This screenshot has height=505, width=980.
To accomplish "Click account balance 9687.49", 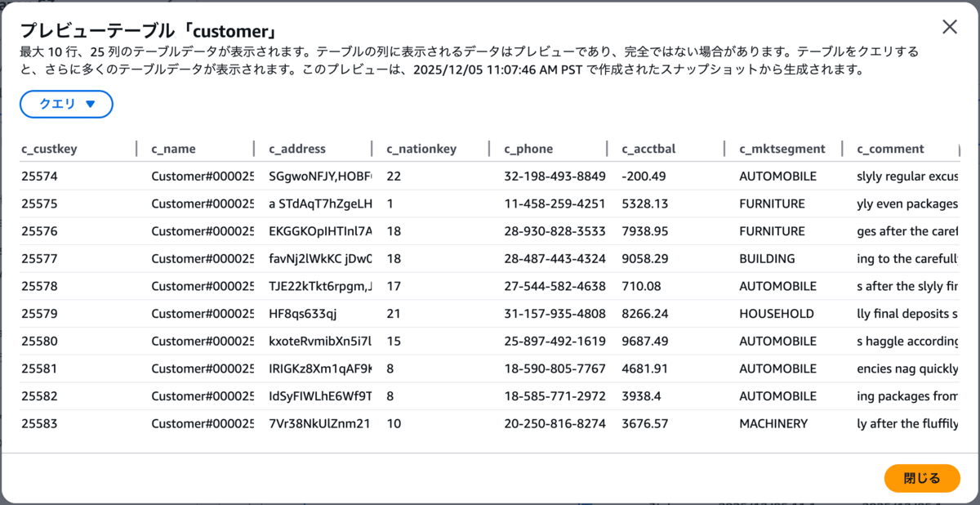I will pyautogui.click(x=645, y=341).
